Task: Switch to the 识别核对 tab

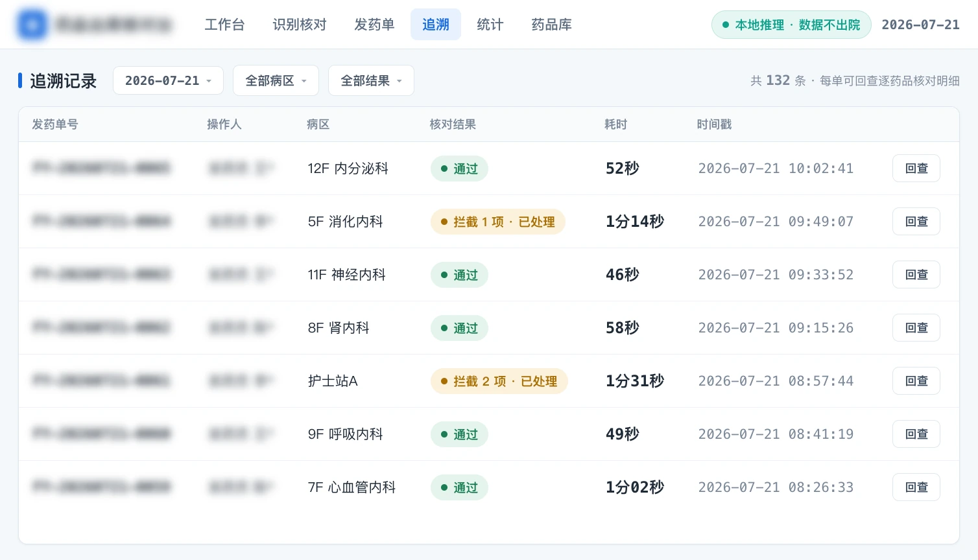Action: (x=299, y=25)
